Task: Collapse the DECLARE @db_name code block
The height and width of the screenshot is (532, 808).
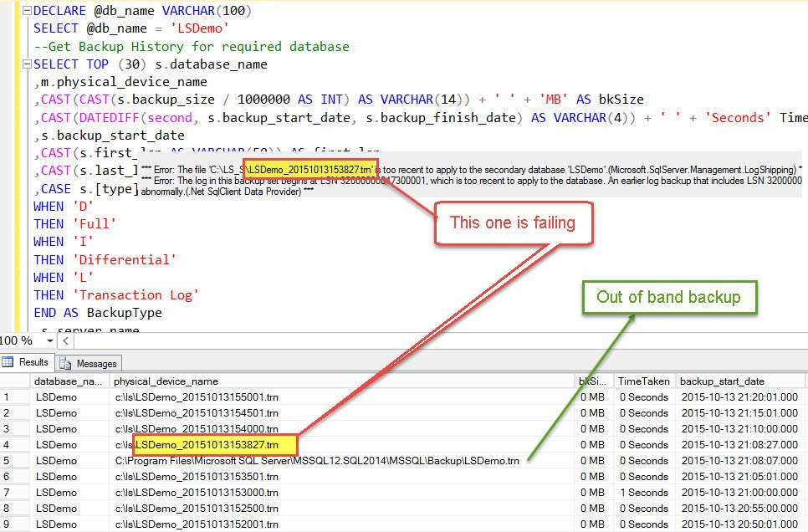Action: (x=26, y=11)
